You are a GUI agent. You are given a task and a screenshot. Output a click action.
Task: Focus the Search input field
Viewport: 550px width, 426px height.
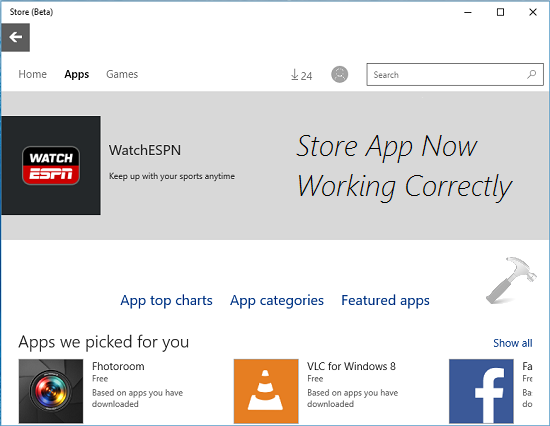(455, 74)
